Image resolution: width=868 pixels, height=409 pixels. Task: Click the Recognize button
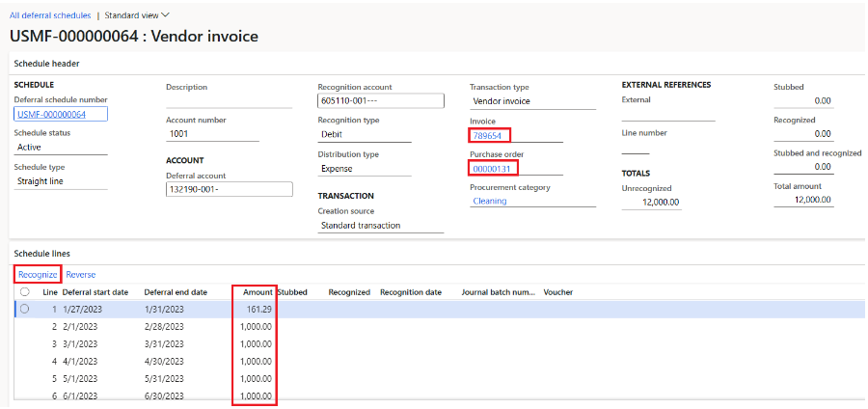[x=37, y=274]
